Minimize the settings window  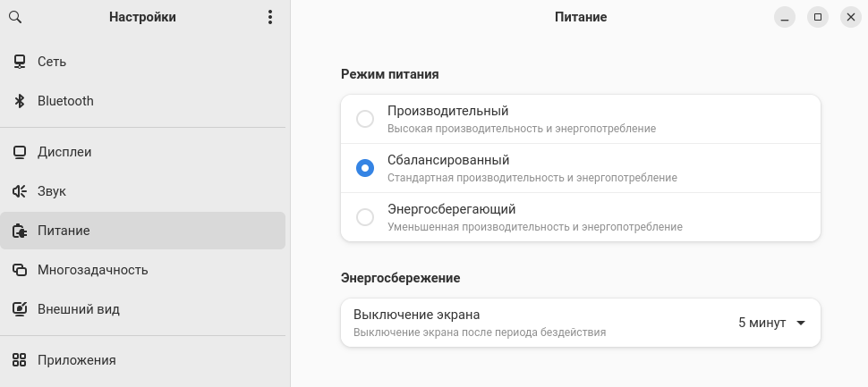pyautogui.click(x=784, y=17)
